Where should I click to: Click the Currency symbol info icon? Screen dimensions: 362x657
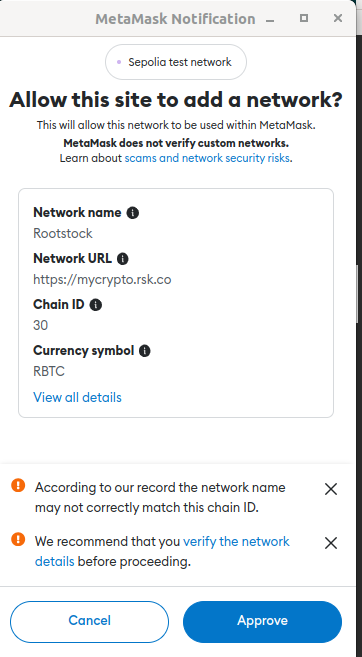145,351
